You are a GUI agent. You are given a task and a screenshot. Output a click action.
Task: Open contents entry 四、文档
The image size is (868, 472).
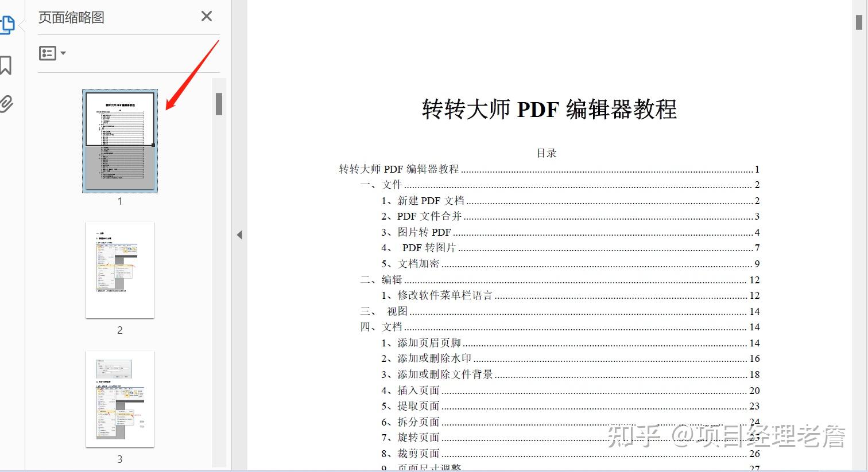(x=560, y=327)
